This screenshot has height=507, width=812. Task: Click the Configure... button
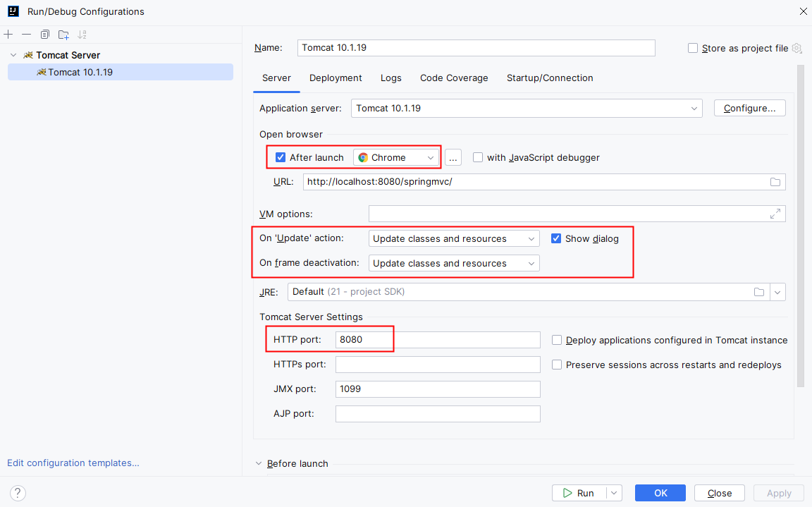tap(749, 108)
